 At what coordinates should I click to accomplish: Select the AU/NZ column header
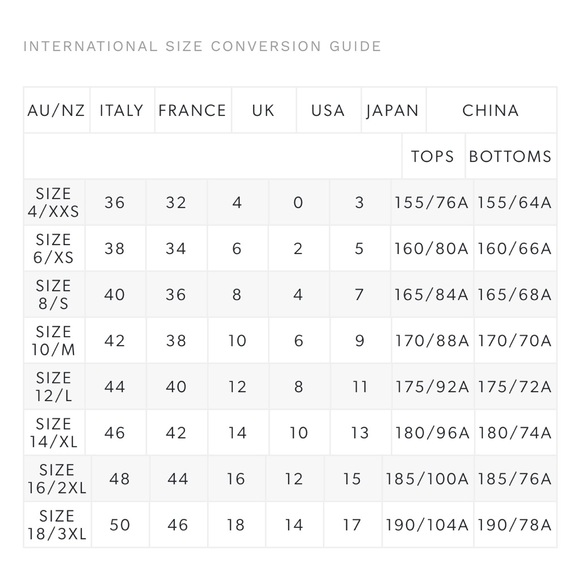(x=57, y=110)
